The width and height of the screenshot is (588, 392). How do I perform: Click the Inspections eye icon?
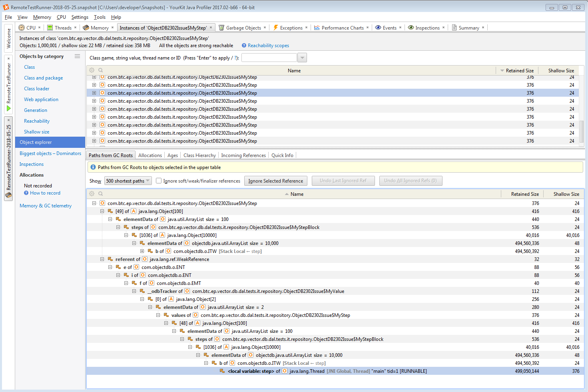point(411,28)
